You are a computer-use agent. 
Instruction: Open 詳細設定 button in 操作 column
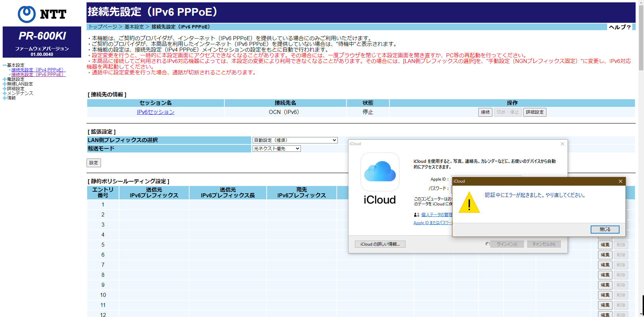coord(534,112)
